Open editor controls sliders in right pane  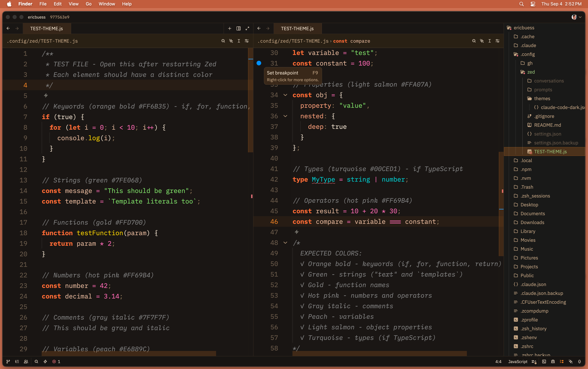[x=497, y=41]
